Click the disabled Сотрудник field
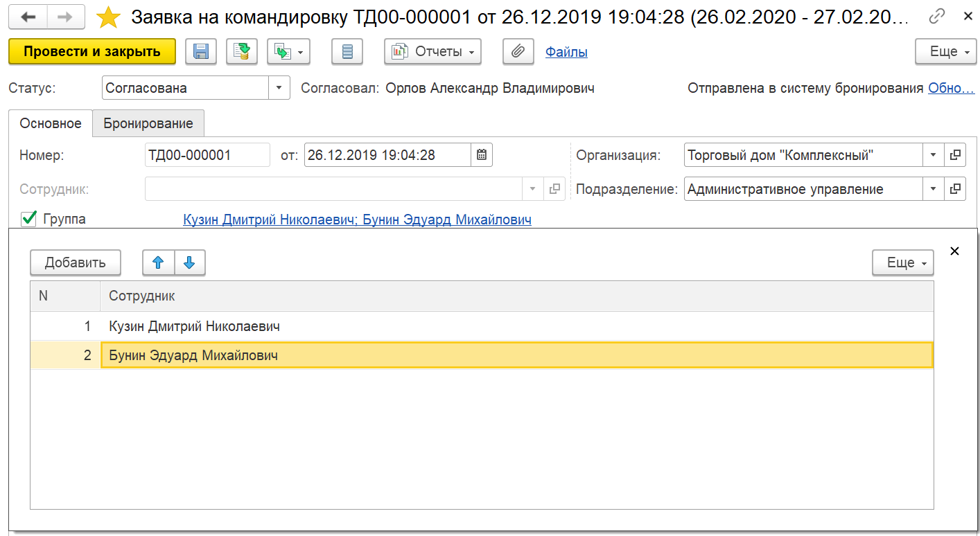 click(333, 189)
